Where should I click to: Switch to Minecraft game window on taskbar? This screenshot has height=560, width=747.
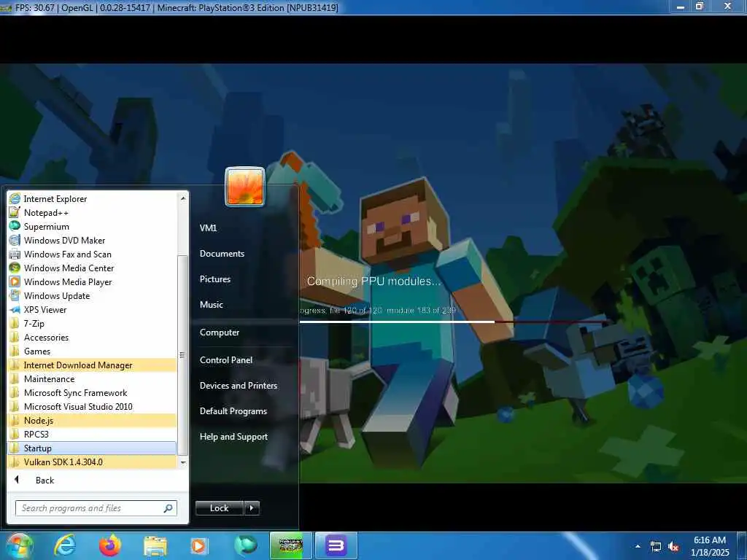(x=290, y=545)
